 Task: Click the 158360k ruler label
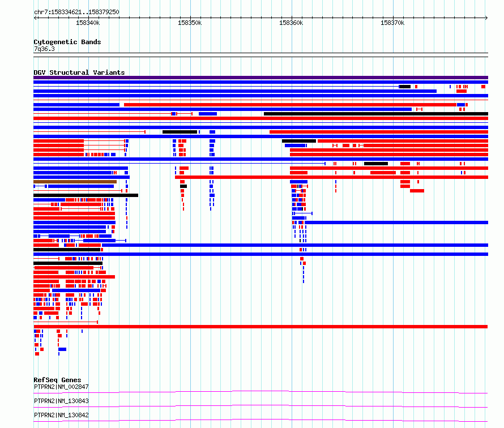pos(291,23)
